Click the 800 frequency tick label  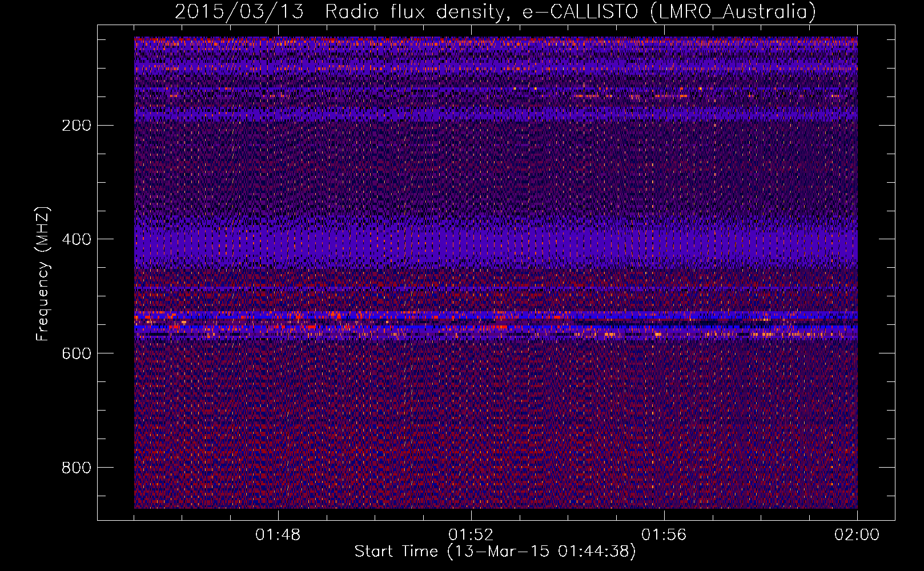click(77, 468)
